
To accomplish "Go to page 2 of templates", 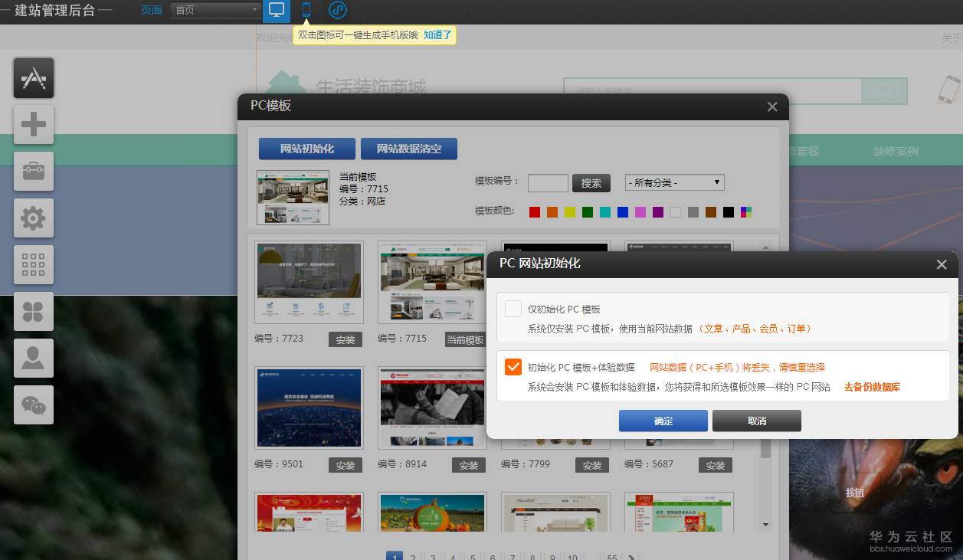I will pos(413,558).
